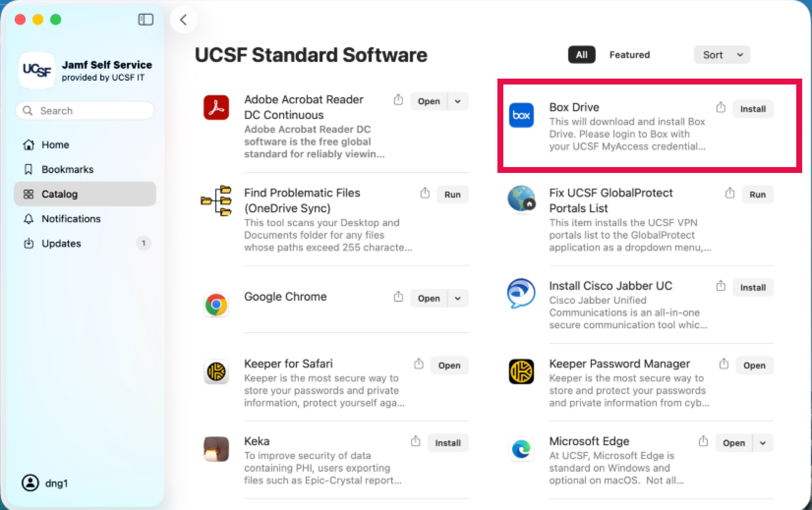Go back with the chevron arrow
This screenshot has height=510, width=812.
184,20
